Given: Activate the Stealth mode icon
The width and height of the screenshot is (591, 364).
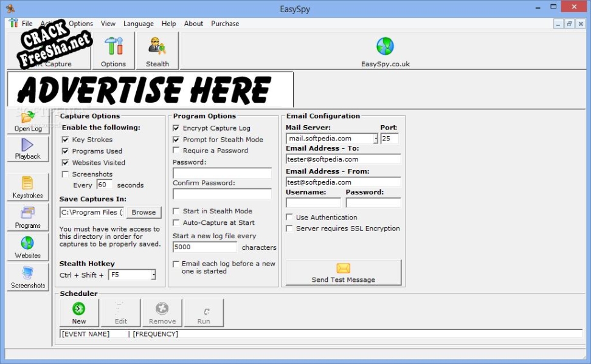Looking at the screenshot, I should 157,51.
